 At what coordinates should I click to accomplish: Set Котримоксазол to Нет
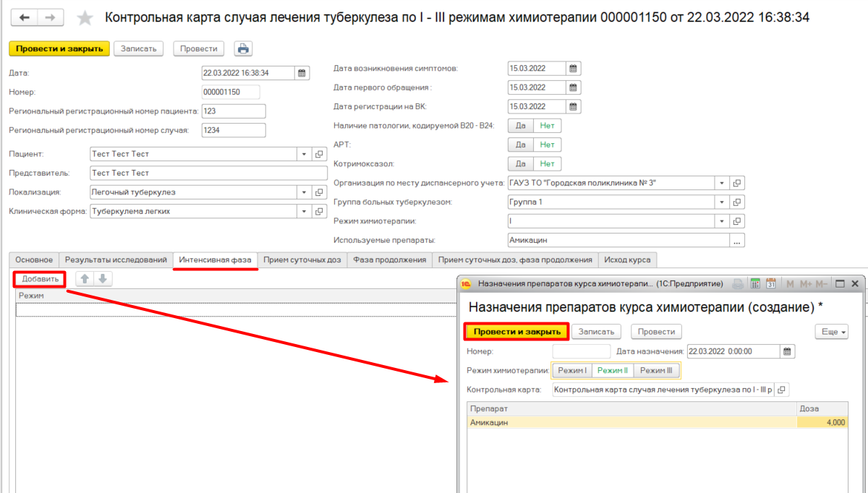coord(548,164)
